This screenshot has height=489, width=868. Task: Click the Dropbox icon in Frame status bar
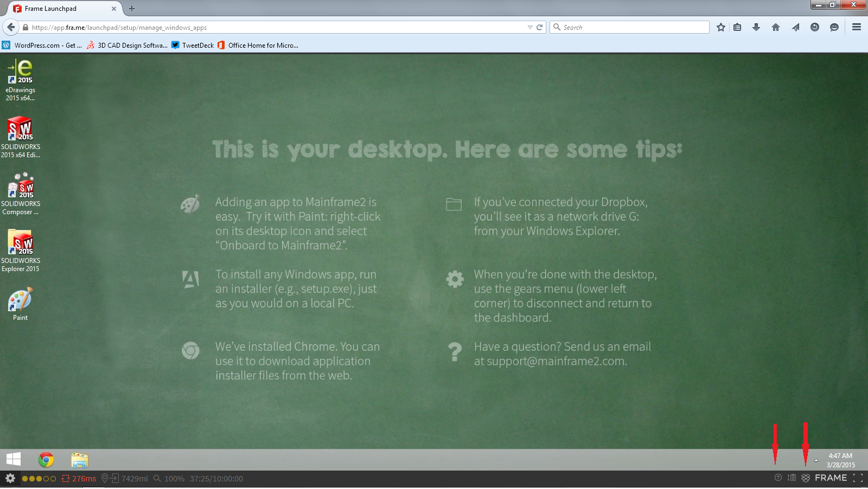tap(806, 478)
